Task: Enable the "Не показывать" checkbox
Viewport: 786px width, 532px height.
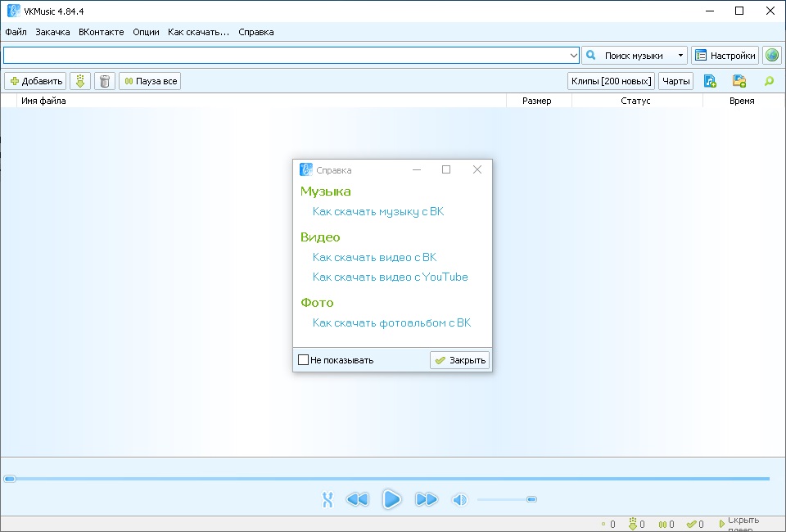Action: click(x=304, y=360)
